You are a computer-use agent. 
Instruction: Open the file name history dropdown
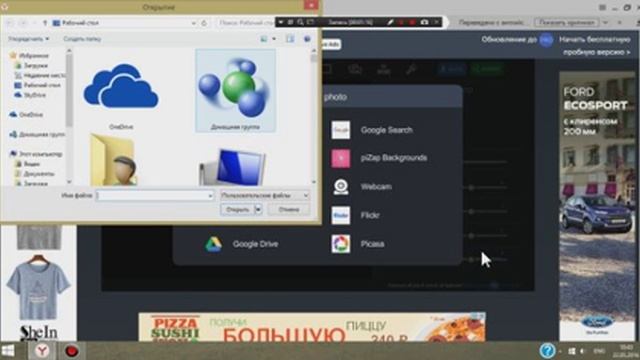pyautogui.click(x=210, y=196)
